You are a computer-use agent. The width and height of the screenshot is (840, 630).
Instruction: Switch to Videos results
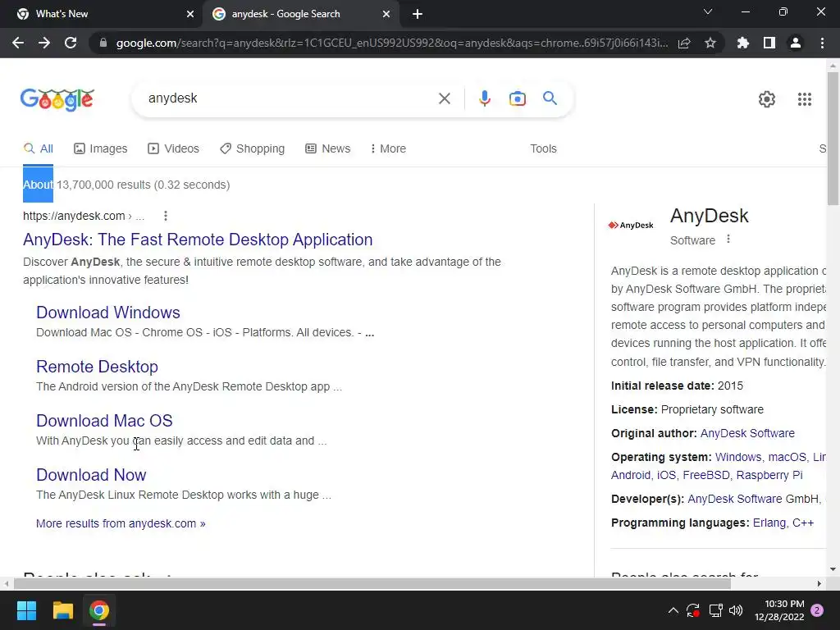point(174,149)
